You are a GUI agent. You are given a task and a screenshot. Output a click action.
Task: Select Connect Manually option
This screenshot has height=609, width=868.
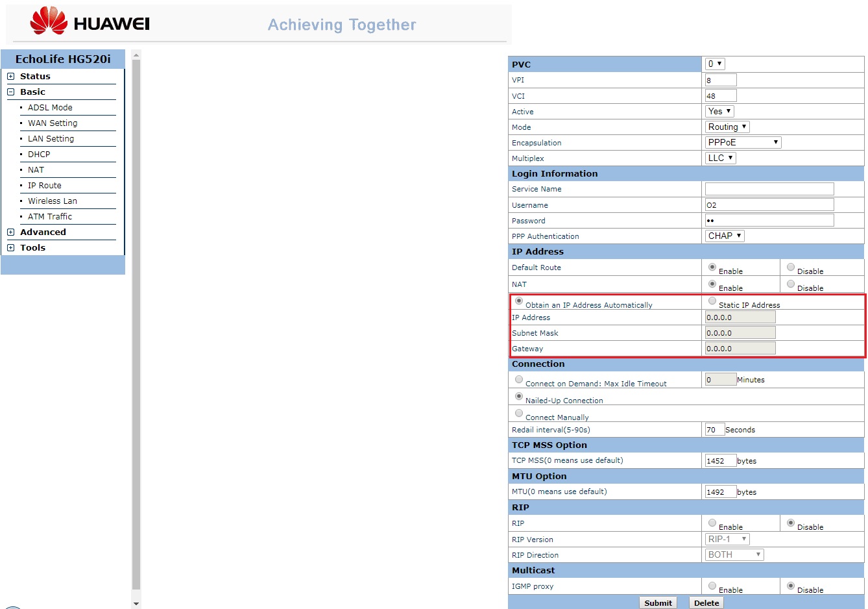(519, 413)
